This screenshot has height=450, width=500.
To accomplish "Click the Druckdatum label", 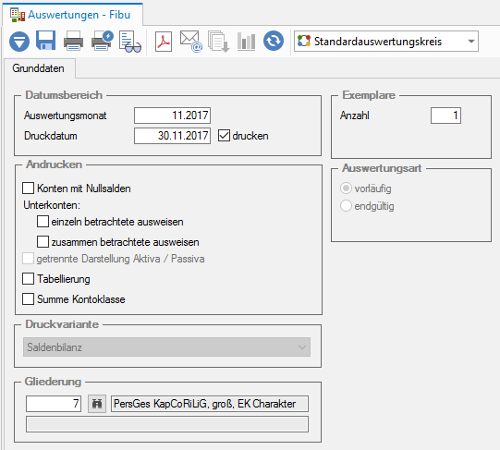I will tap(51, 136).
